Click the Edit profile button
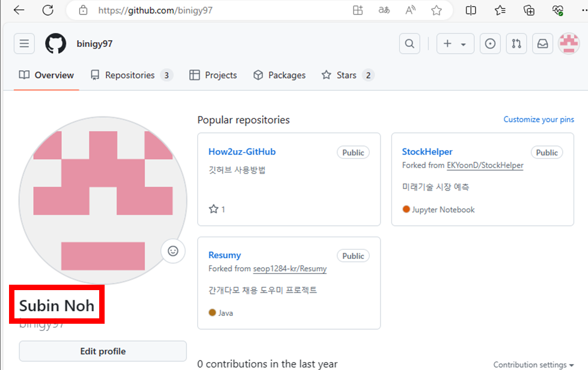This screenshot has height=370, width=588. [103, 351]
